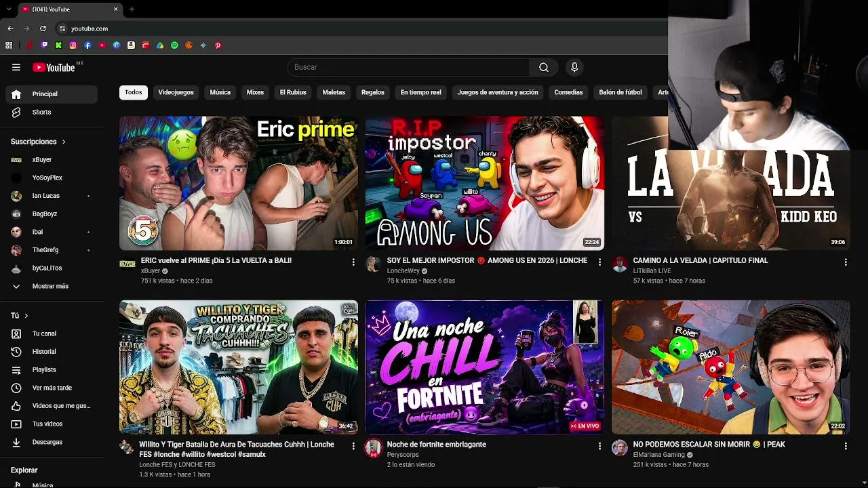This screenshot has height=488, width=868.
Task: Open the Crunchyroll bookmark
Action: [x=189, y=45]
